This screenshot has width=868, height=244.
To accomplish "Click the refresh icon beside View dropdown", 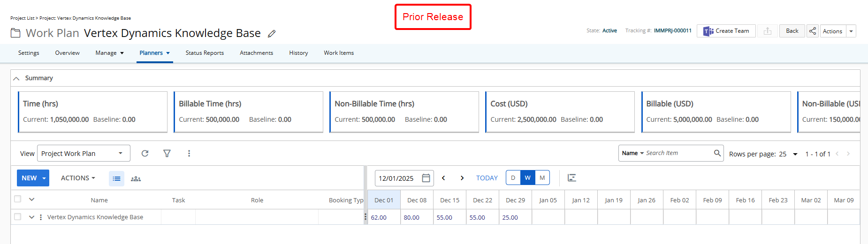I will click(x=145, y=154).
